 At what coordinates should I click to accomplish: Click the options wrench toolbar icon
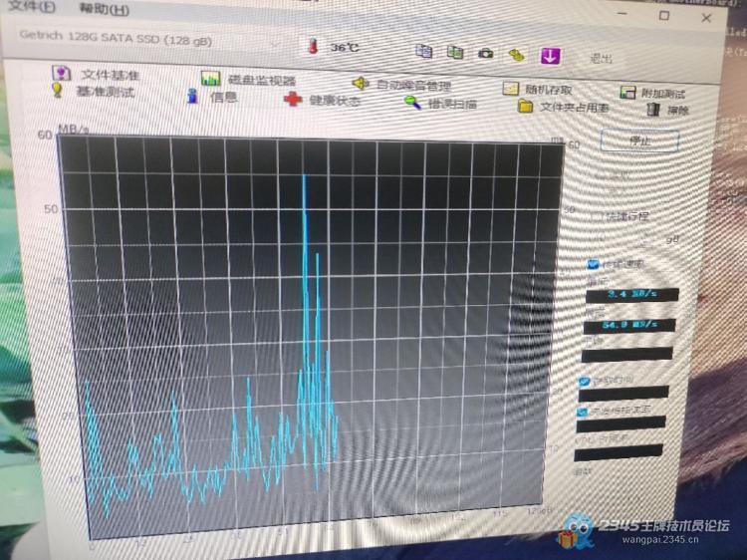click(516, 55)
